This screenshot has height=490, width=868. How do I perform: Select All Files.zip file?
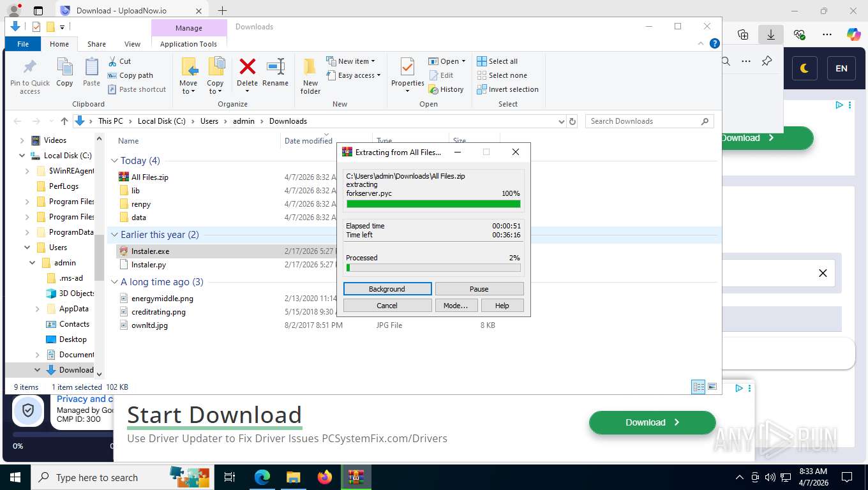(149, 177)
